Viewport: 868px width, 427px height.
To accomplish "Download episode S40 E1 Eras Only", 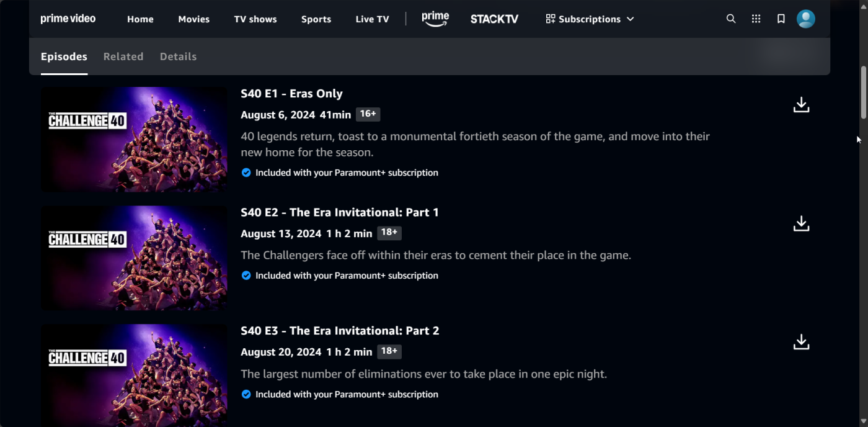I will coord(801,105).
